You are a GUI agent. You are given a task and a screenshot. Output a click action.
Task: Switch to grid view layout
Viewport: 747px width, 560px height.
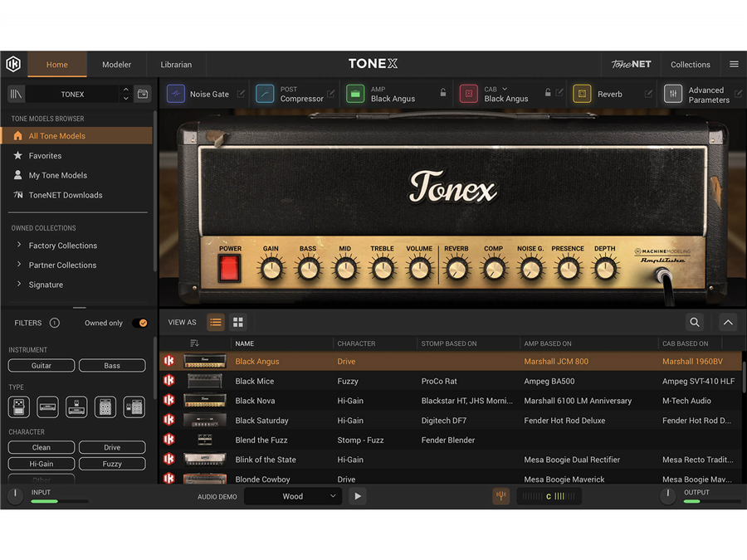(238, 323)
